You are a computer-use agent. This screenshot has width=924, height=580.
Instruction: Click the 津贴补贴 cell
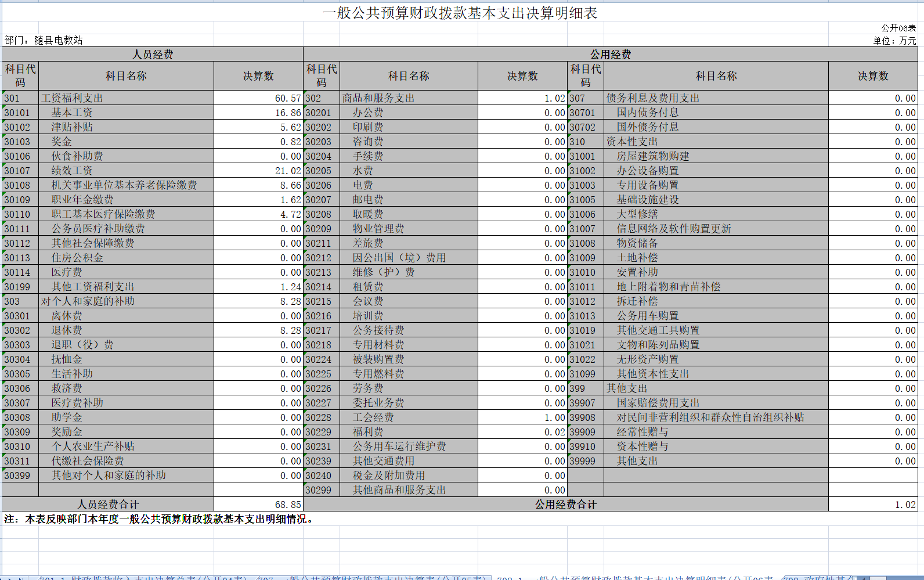pyautogui.click(x=126, y=127)
